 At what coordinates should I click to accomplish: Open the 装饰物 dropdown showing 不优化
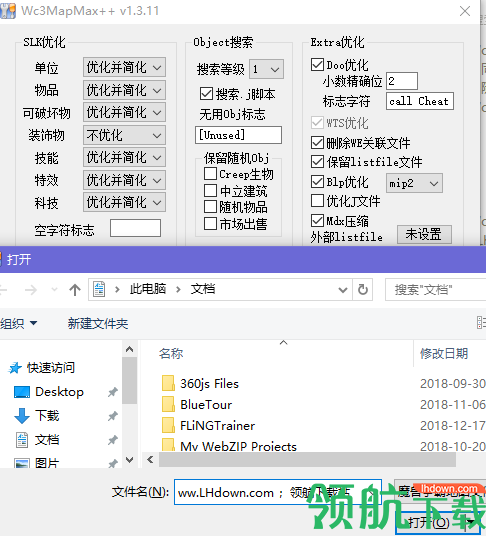tap(124, 135)
